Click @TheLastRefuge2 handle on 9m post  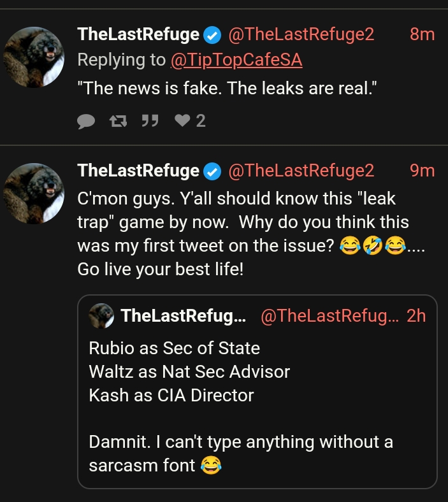[x=301, y=171]
